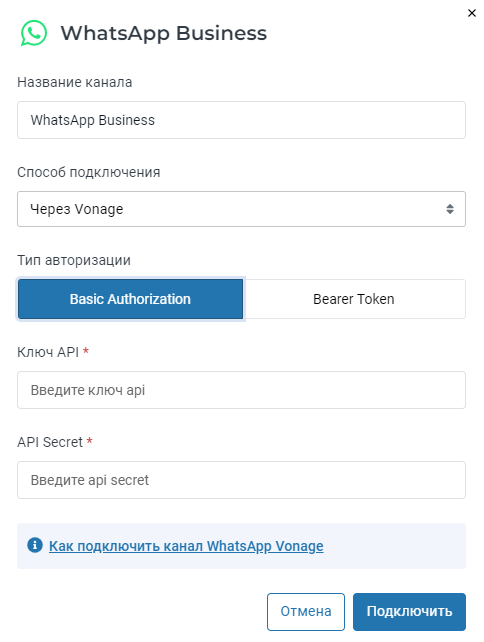Focus the API key input field
The image size is (484, 642).
pos(241,390)
